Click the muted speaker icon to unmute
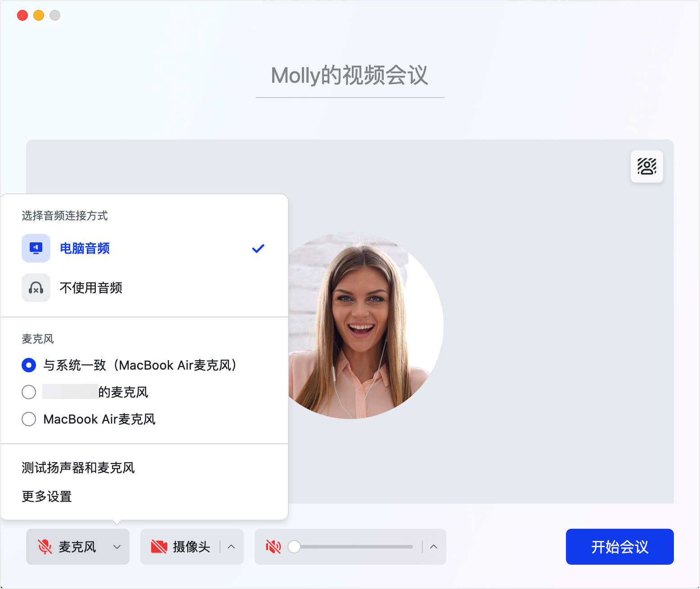 click(x=274, y=547)
